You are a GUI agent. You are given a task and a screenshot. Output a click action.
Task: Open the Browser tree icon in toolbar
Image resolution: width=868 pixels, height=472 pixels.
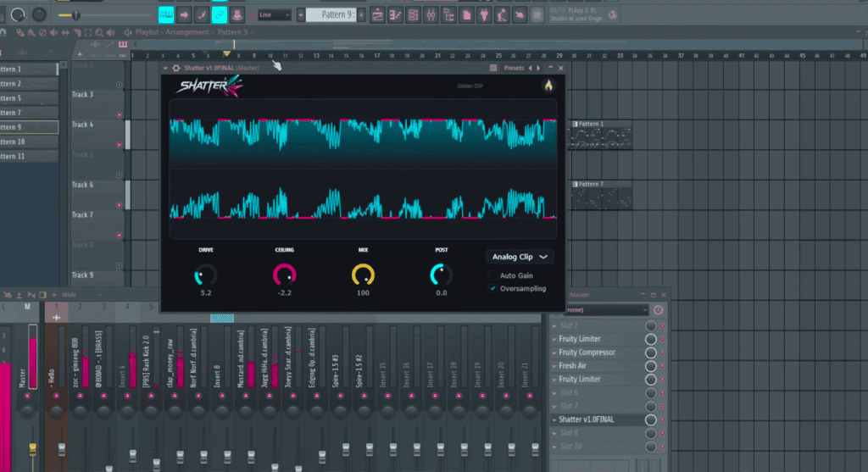[x=448, y=15]
